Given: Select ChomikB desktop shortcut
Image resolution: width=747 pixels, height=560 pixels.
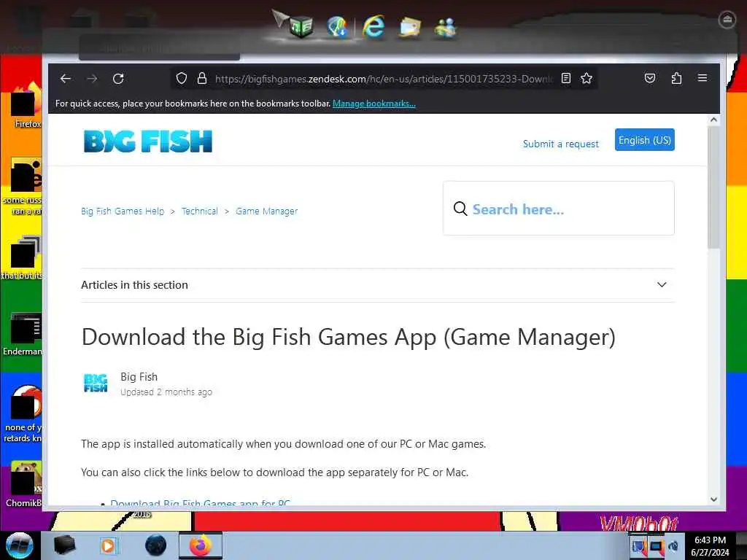Looking at the screenshot, I should point(23,485).
